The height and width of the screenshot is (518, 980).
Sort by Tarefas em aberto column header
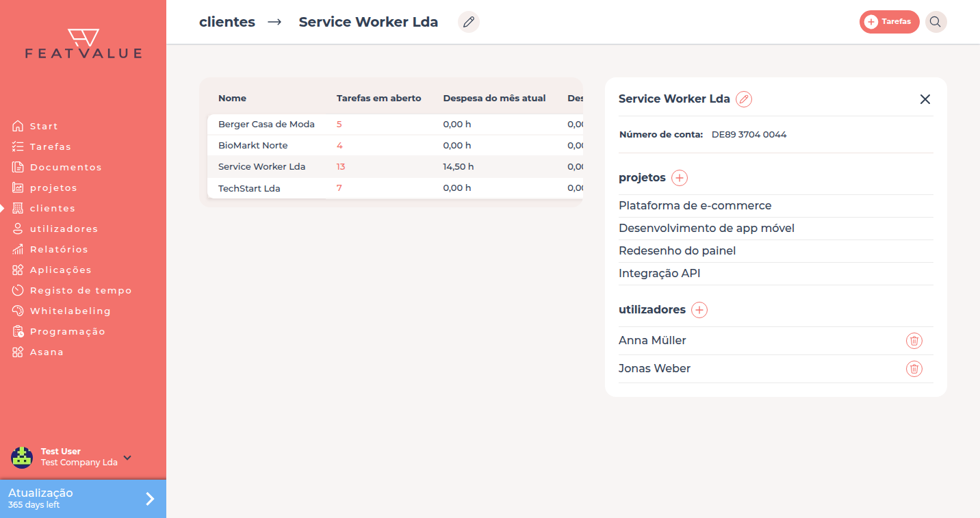379,99
